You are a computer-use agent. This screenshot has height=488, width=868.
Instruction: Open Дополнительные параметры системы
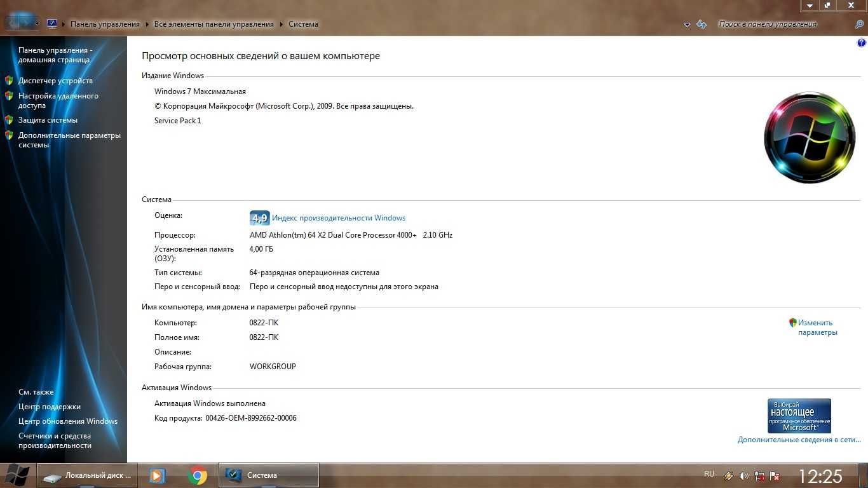click(x=69, y=140)
